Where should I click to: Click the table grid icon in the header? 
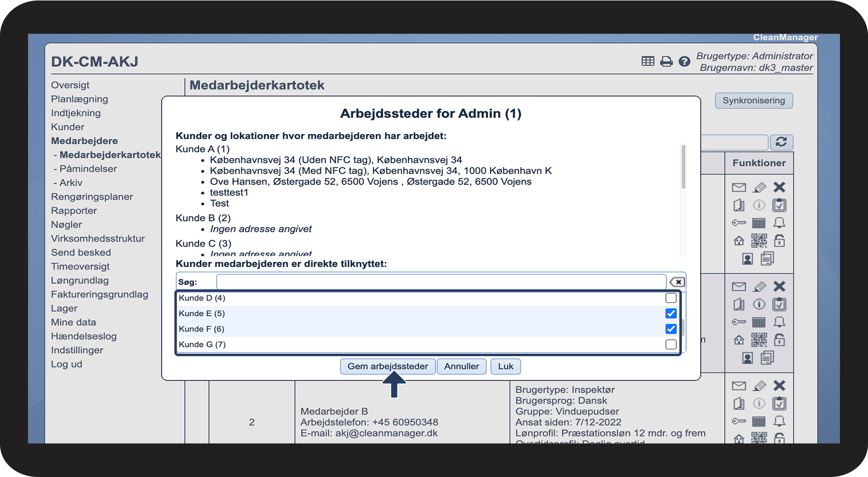click(648, 61)
